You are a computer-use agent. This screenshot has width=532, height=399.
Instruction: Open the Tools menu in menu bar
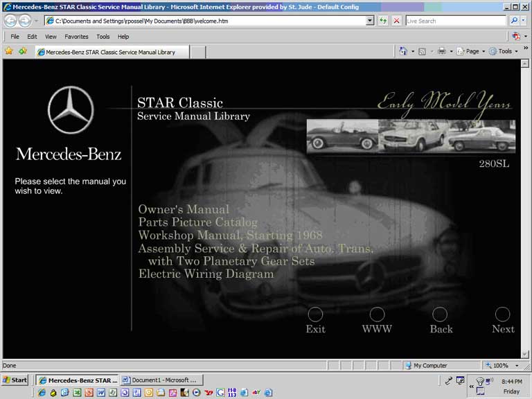point(103,37)
